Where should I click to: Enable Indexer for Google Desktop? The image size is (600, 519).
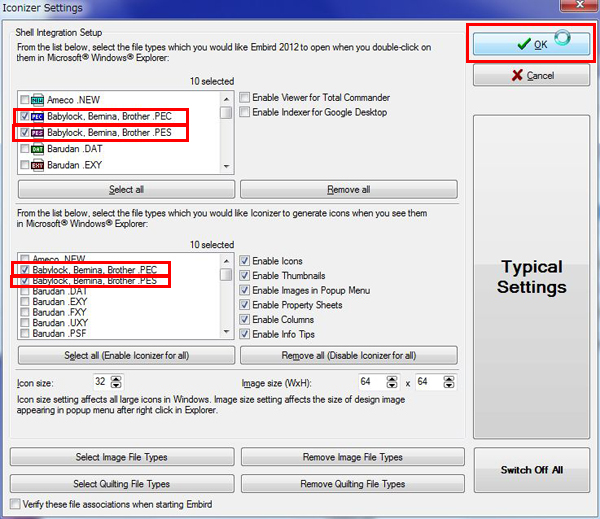245,112
